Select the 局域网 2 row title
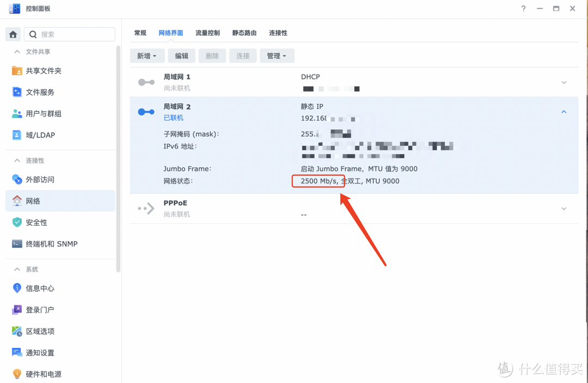This screenshot has height=383, width=588. click(x=177, y=107)
